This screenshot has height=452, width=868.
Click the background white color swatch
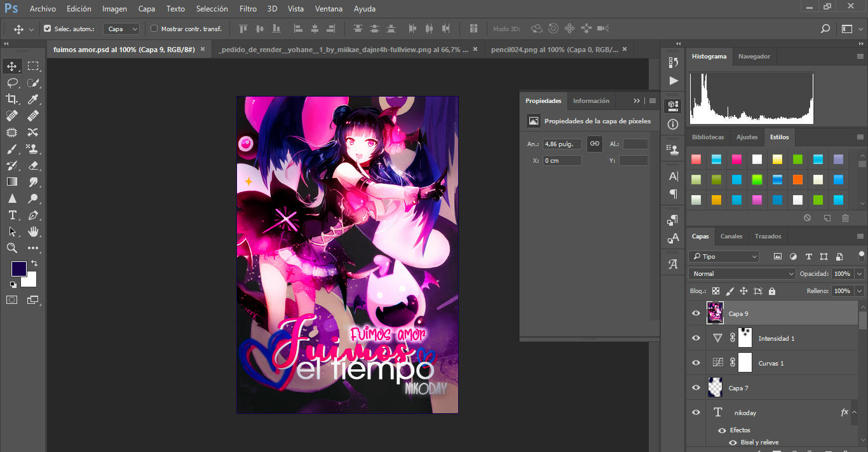31,281
